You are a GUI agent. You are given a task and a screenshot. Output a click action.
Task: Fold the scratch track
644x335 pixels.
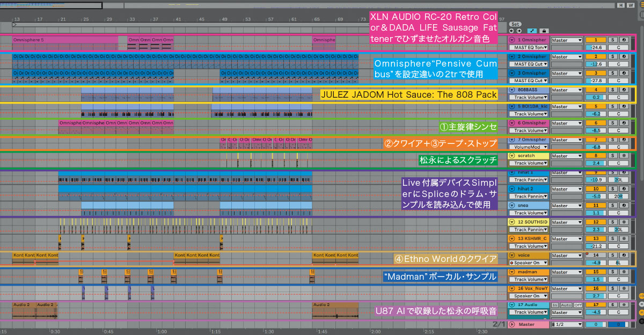(x=511, y=156)
